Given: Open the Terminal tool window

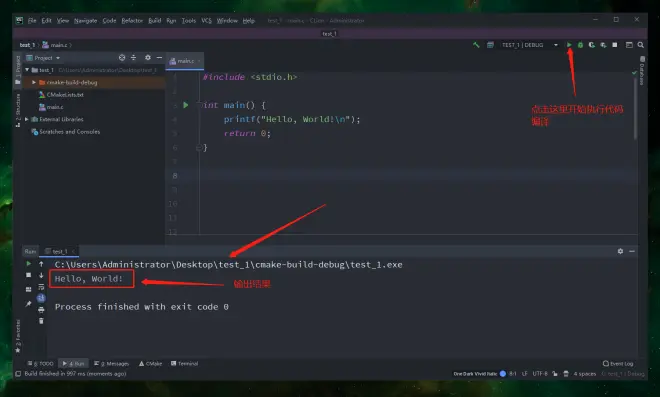Looking at the screenshot, I should 184,364.
